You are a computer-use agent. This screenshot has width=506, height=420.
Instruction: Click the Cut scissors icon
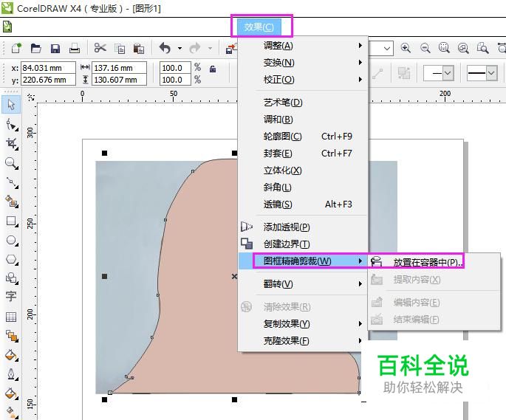click(100, 48)
